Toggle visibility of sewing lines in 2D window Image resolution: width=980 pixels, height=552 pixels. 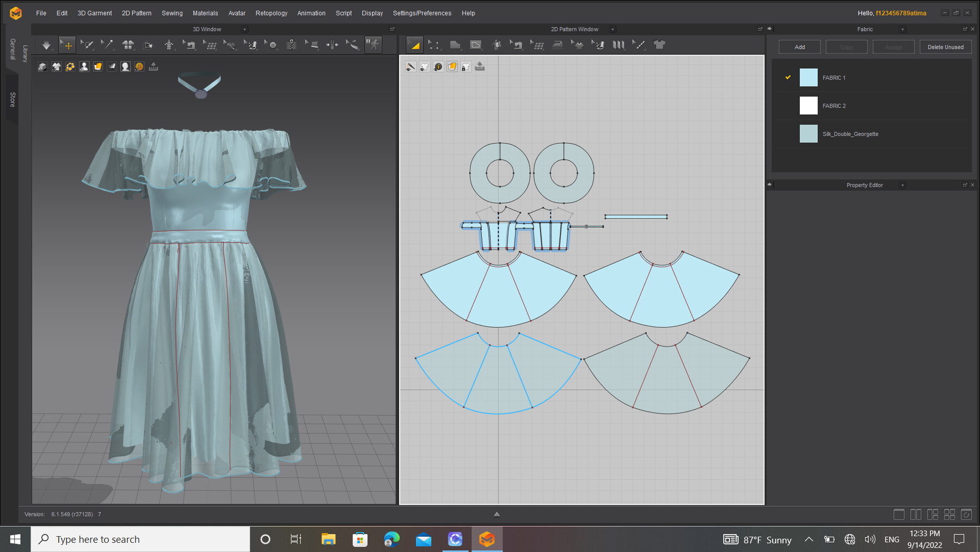(410, 66)
